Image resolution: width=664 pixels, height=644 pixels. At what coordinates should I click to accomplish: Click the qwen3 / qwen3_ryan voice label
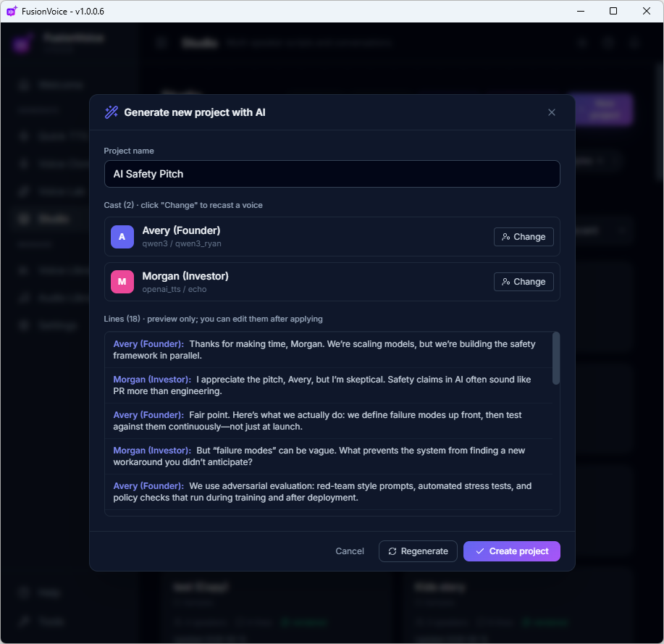(x=182, y=243)
